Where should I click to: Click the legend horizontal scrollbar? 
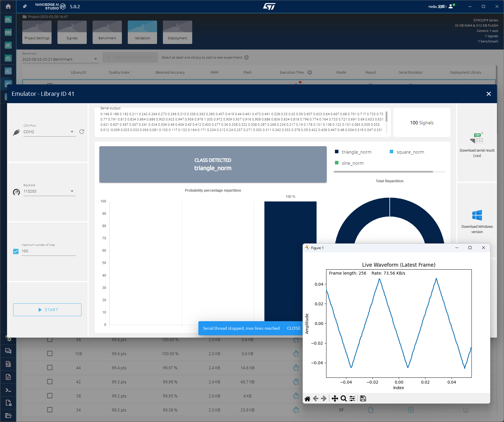pyautogui.click(x=383, y=172)
